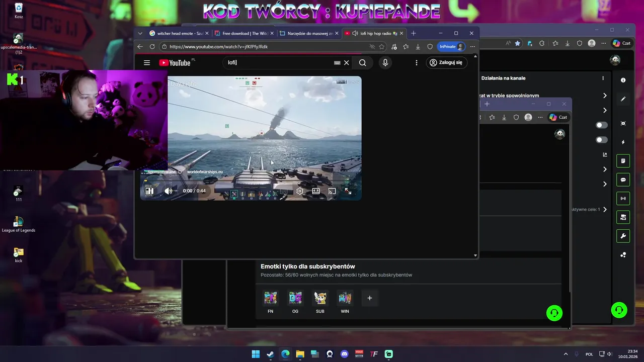The width and height of the screenshot is (644, 362).
Task: Open the green support headset button at far right
Action: [619, 310]
